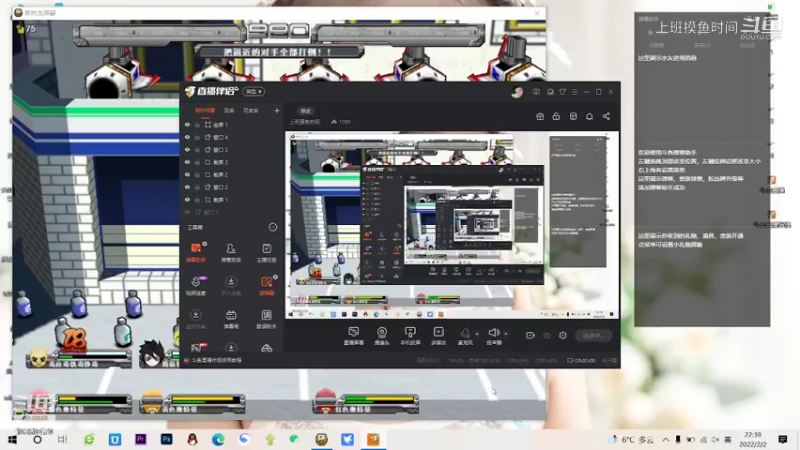Open Microsoft Edge from the taskbar
Viewport: 800px width, 450px height.
point(218,439)
